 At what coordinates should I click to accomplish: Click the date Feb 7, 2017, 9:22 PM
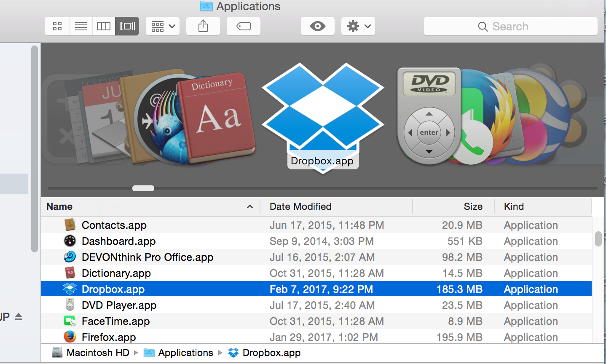point(321,289)
